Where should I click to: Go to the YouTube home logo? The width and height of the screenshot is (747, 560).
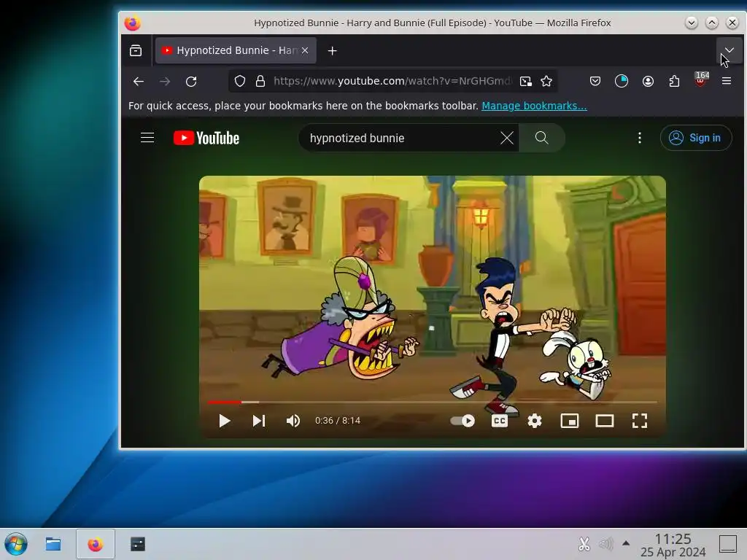(x=206, y=138)
